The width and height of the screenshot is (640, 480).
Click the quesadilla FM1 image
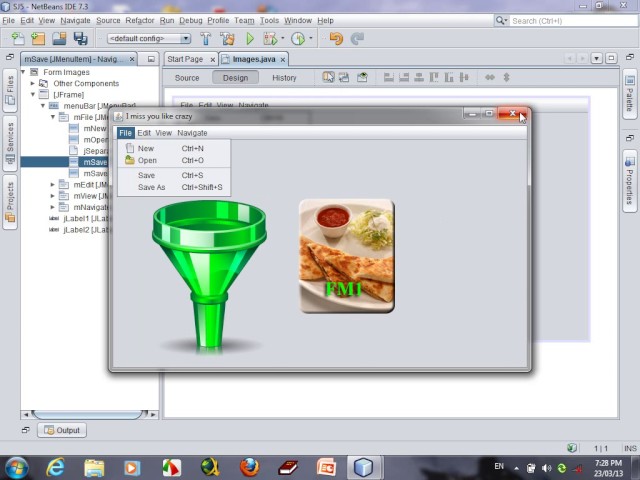pos(347,256)
